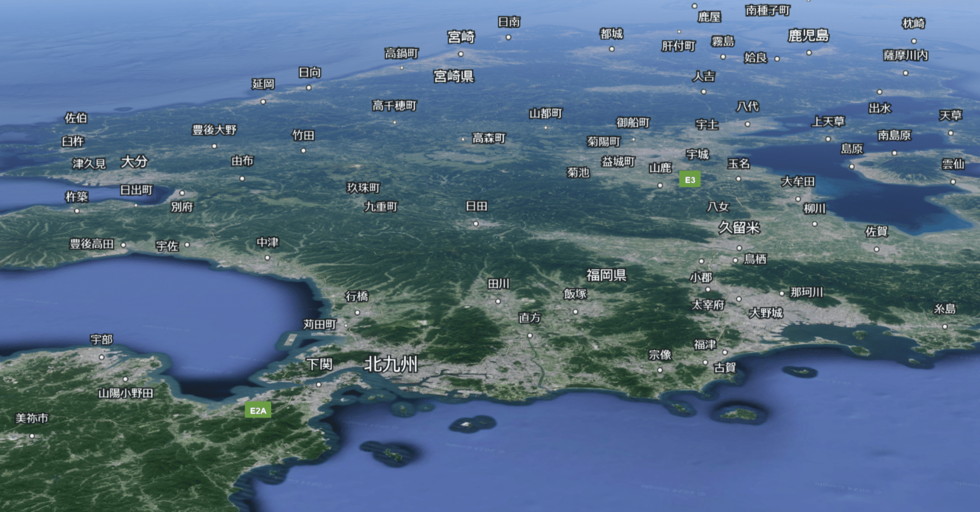Select the 延岡 map label

point(263,84)
